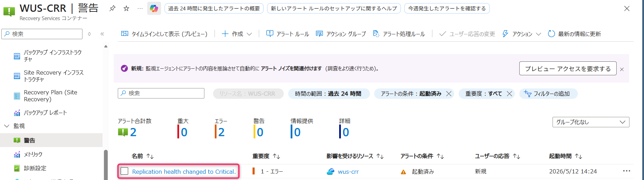Collapse the 監視 section

[x=7, y=126]
